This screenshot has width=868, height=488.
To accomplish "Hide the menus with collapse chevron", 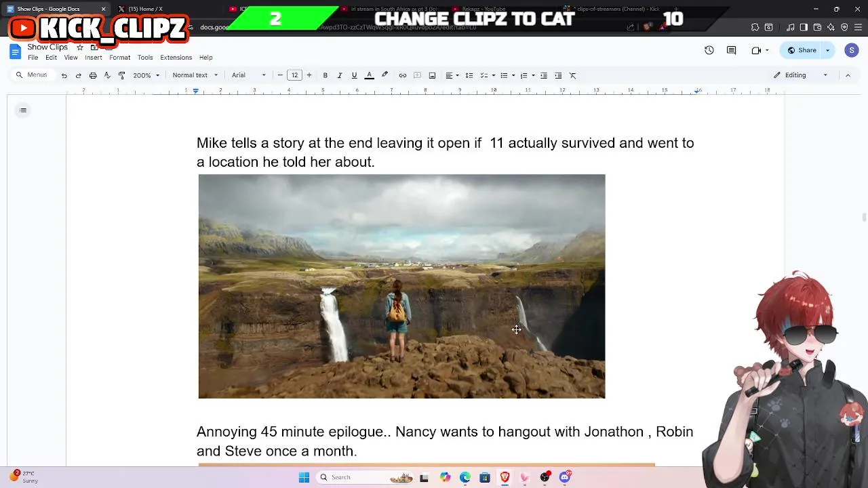I will pos(848,75).
